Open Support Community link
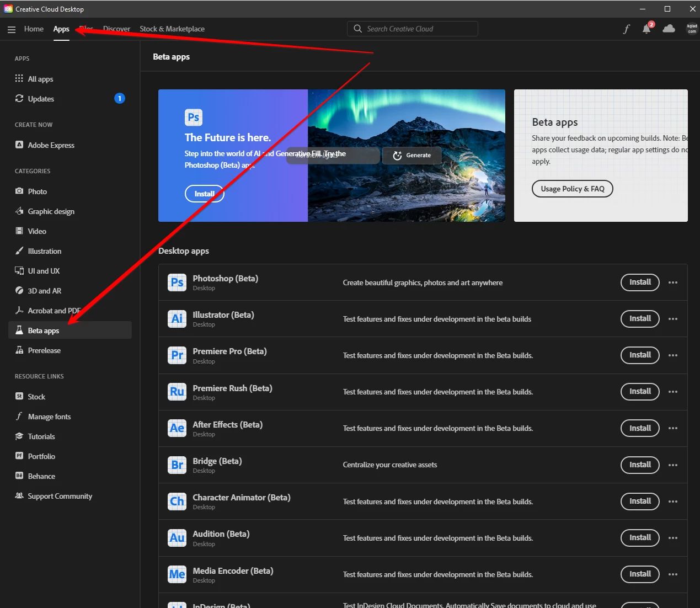The height and width of the screenshot is (608, 700). tap(70, 496)
